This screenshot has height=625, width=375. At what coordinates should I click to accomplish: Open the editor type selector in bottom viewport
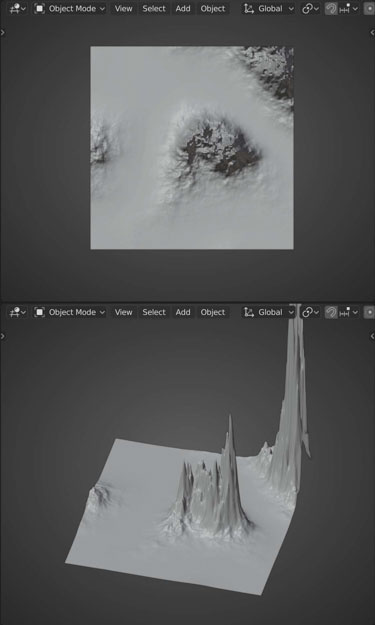click(17, 312)
